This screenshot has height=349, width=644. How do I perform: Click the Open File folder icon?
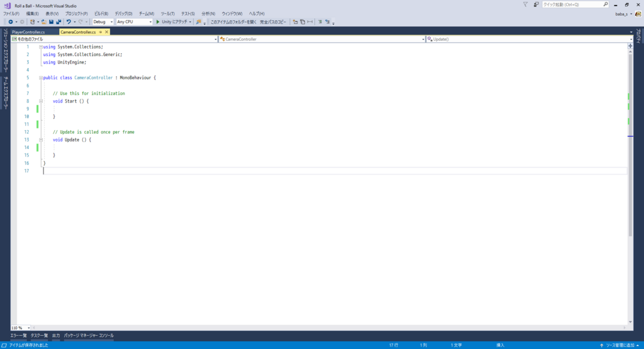[x=43, y=22]
